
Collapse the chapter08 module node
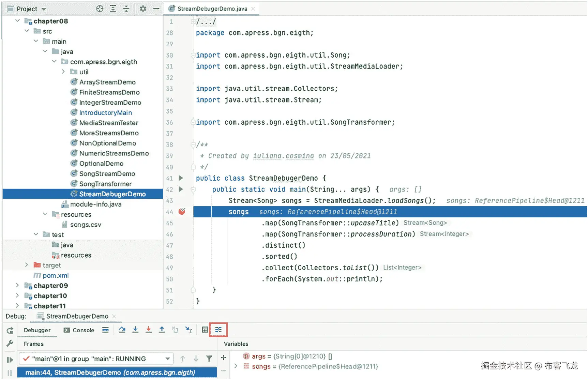(18, 21)
